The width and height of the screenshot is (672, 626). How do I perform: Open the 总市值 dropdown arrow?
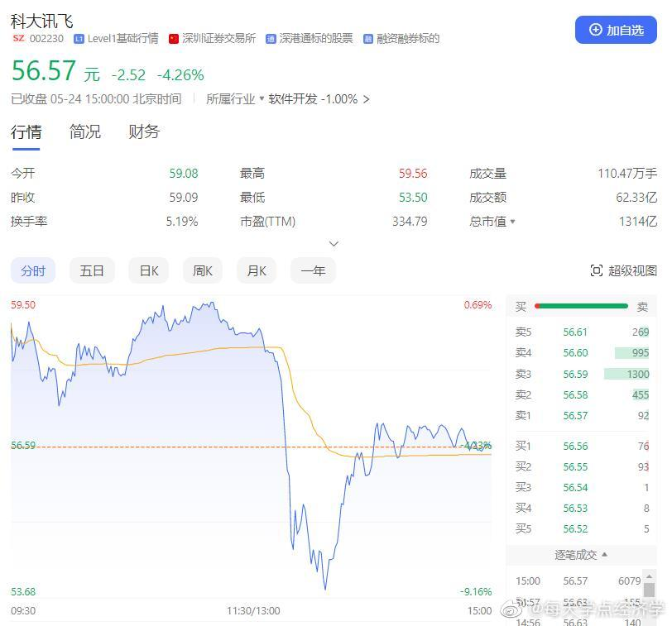(513, 222)
